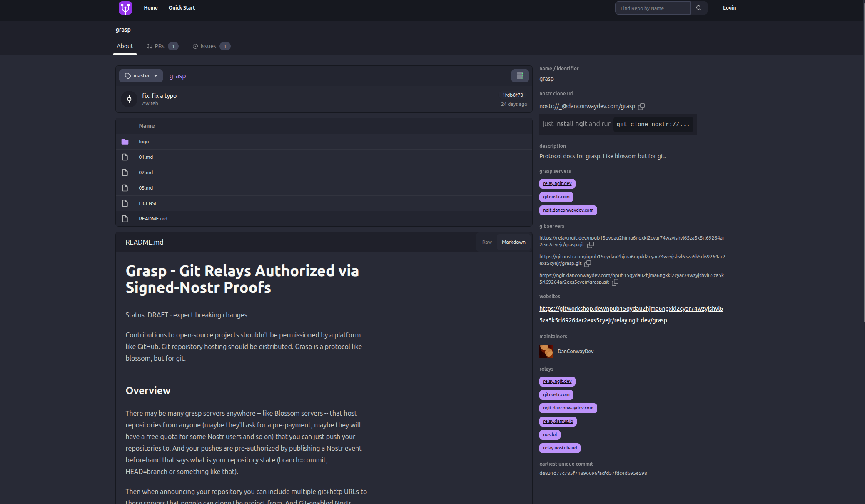Copy the gitnostr.com git server URL
The height and width of the screenshot is (504, 865).
588,264
